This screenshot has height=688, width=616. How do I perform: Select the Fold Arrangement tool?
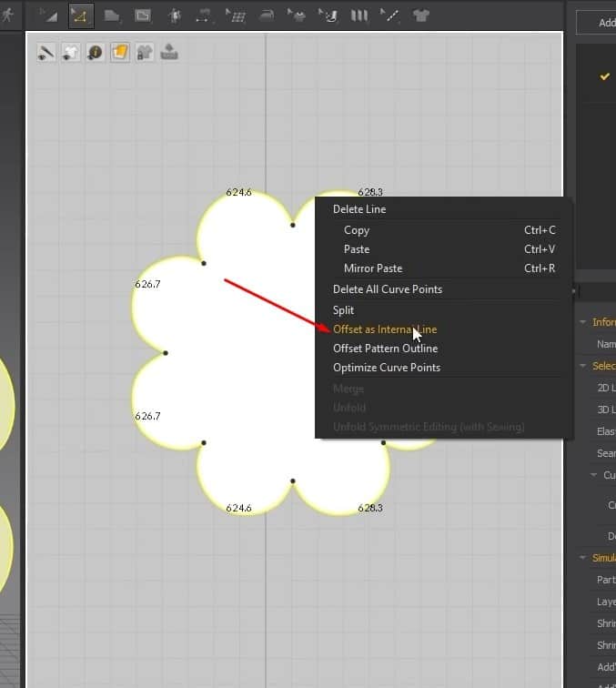coord(297,15)
